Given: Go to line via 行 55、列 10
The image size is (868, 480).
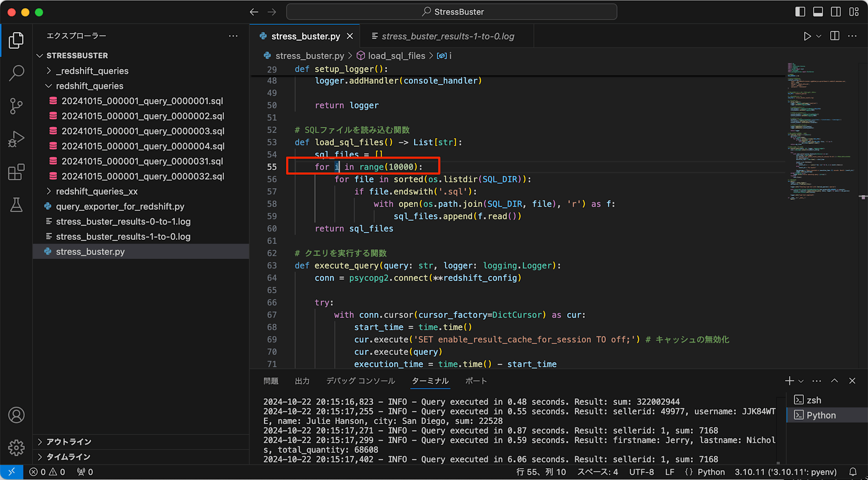Looking at the screenshot, I should point(541,472).
